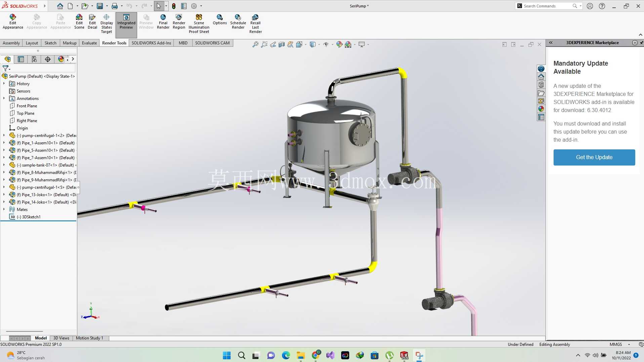Screen dimensions: 644x362
Task: Expand the History tree node
Action: coord(4,83)
